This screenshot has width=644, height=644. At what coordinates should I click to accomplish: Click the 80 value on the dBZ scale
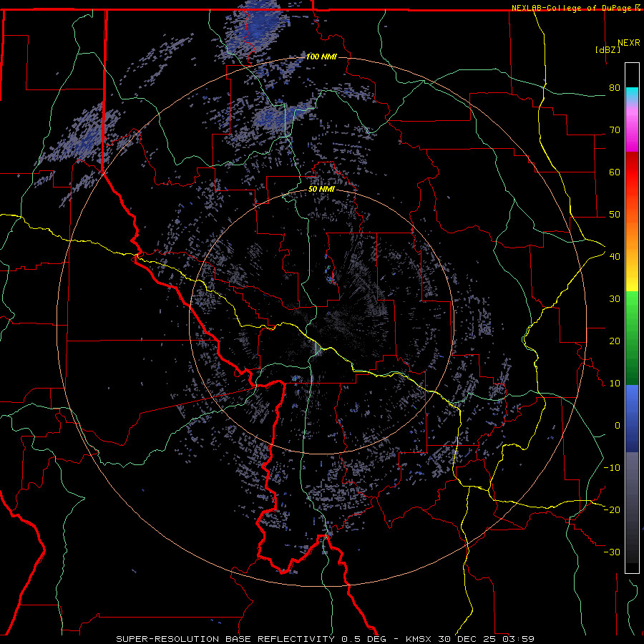click(x=615, y=88)
